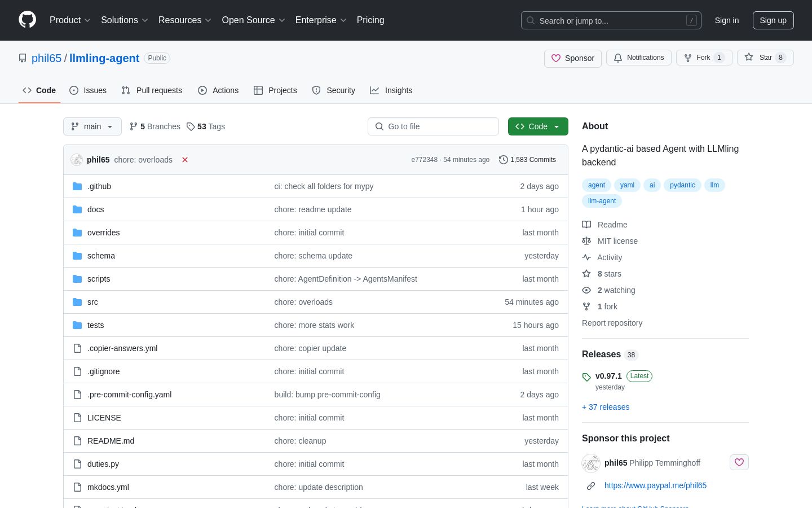Expand the Open Source menu
Image resolution: width=812 pixels, height=508 pixels.
click(x=254, y=20)
